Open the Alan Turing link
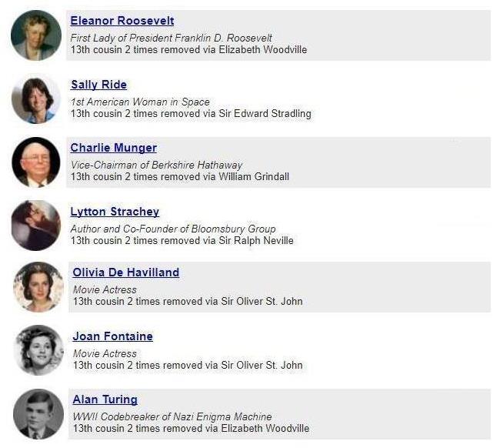 tap(105, 400)
